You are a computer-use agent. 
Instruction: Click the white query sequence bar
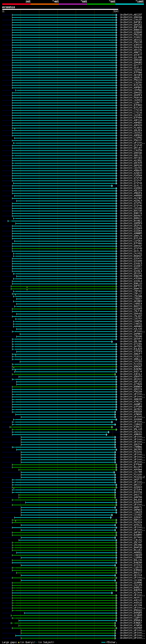click(60, 10)
